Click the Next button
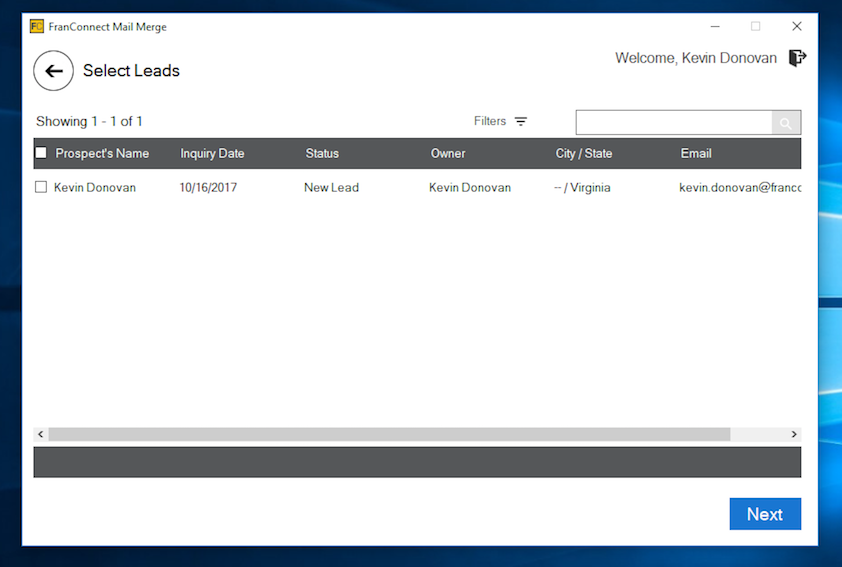This screenshot has width=842, height=567. pos(765,514)
